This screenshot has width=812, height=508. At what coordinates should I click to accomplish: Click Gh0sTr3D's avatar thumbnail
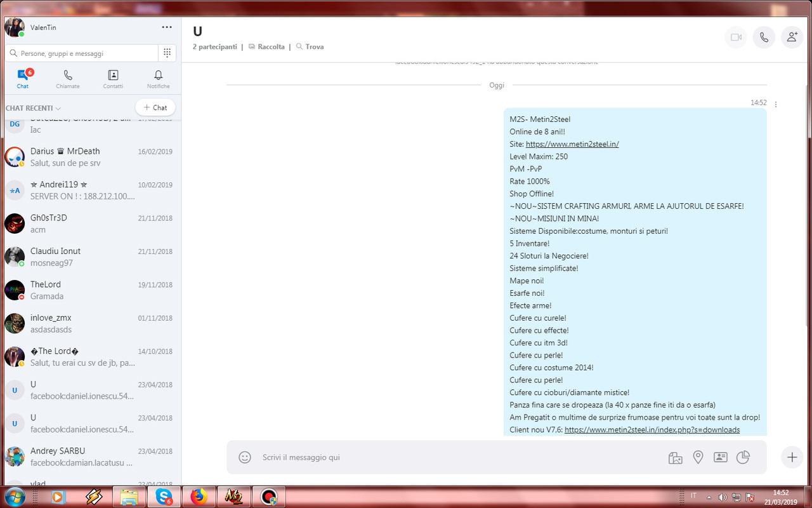click(x=15, y=224)
